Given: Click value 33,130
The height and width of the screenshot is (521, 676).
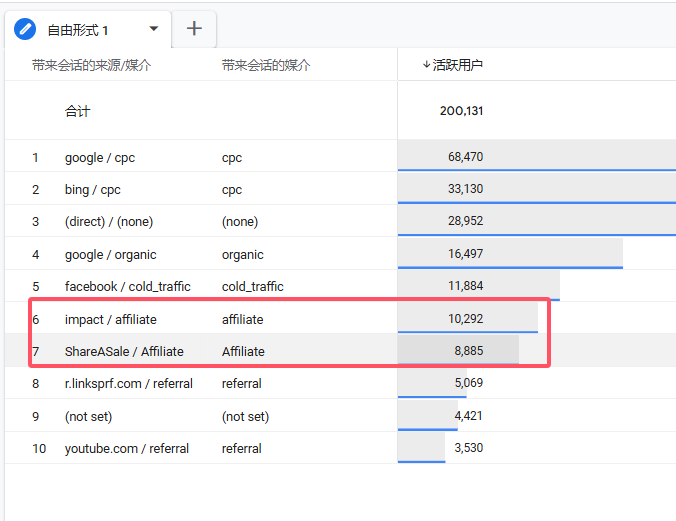Looking at the screenshot, I should coord(465,188).
